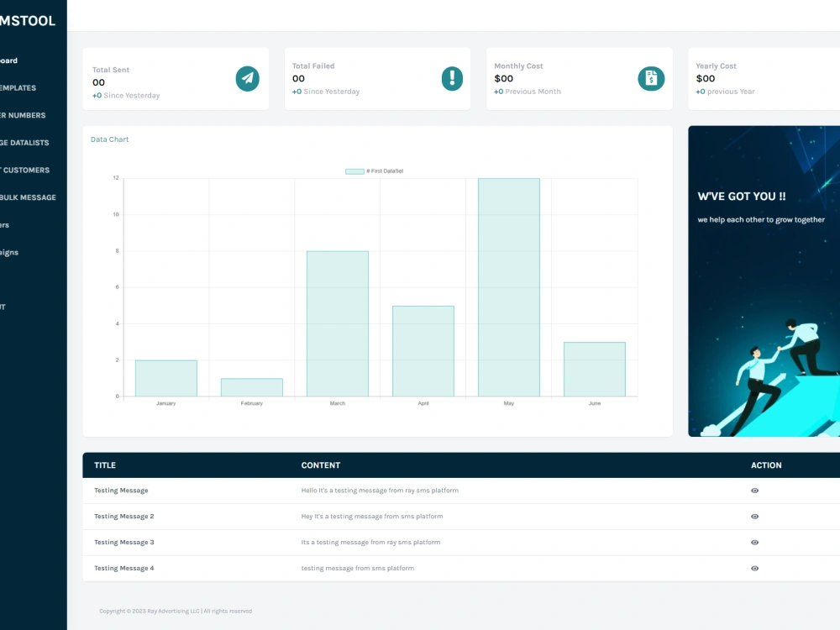Click 'Its a testing message from ray' content
The height and width of the screenshot is (630, 840).
tap(370, 543)
